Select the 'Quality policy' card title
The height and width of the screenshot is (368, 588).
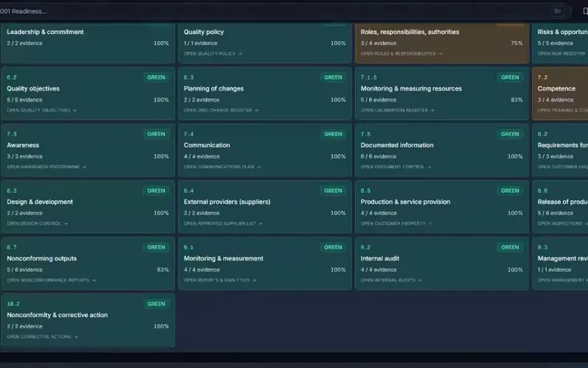[203, 32]
